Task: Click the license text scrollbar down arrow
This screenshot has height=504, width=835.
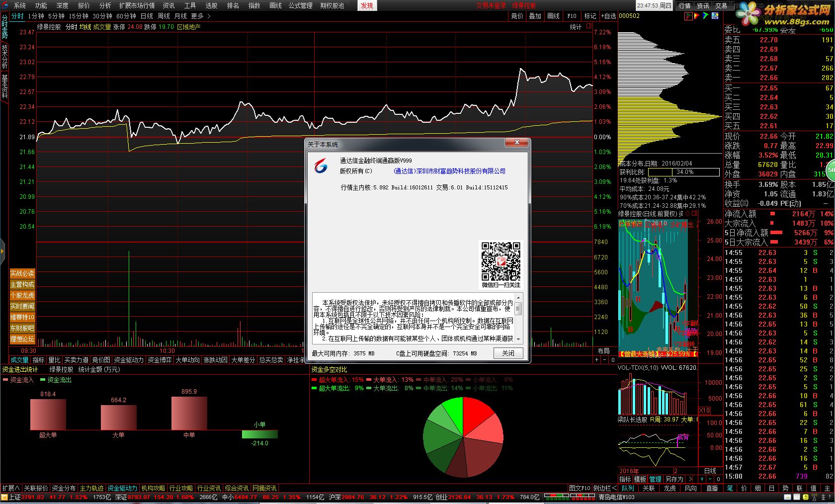Action: coord(518,339)
